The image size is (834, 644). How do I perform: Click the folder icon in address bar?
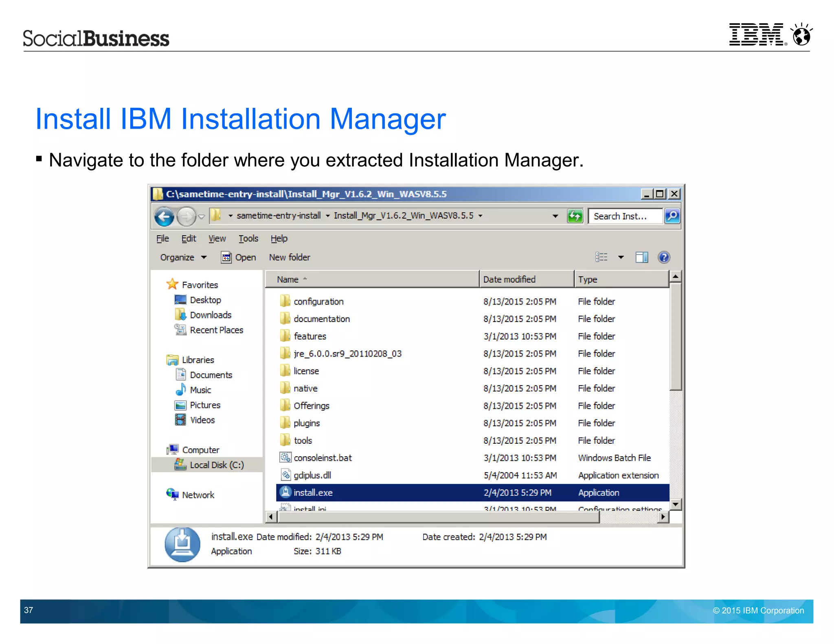pos(216,215)
